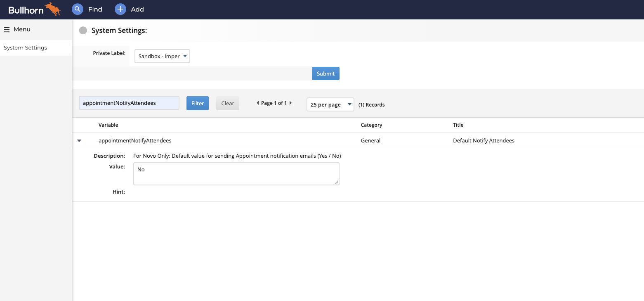Sort by the Variable column header
The width and height of the screenshot is (644, 301).
coord(108,125)
